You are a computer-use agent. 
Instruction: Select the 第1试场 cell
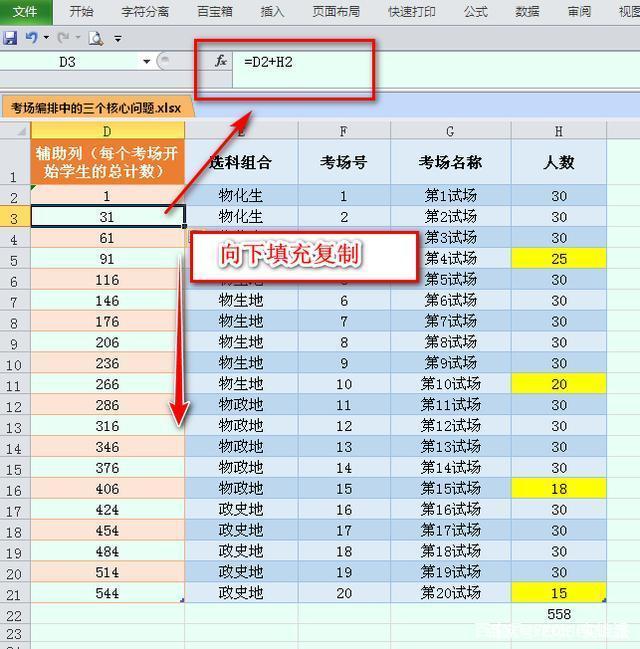pyautogui.click(x=450, y=195)
